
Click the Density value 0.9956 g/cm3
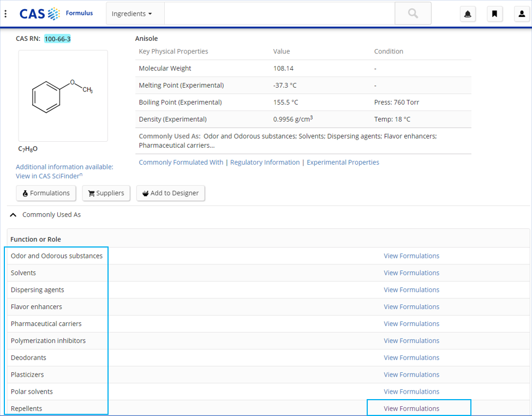[293, 119]
